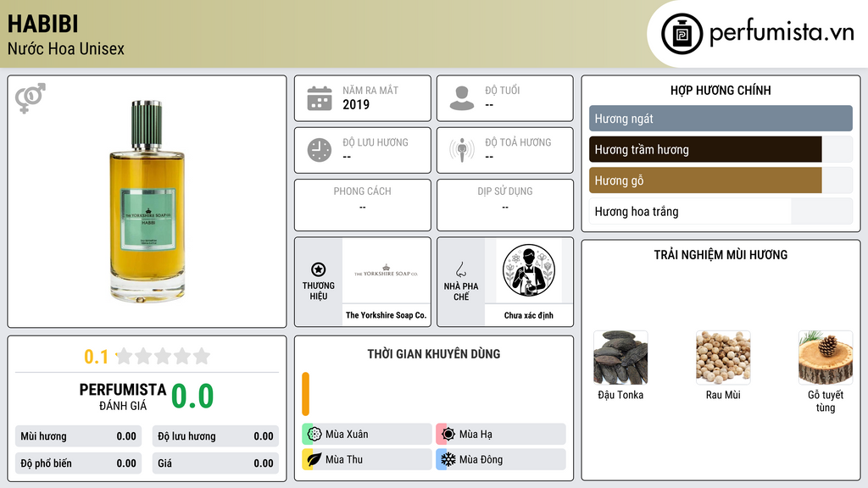Click the orange recommended time bar
Viewport: 868px width, 488px height.
(305, 394)
